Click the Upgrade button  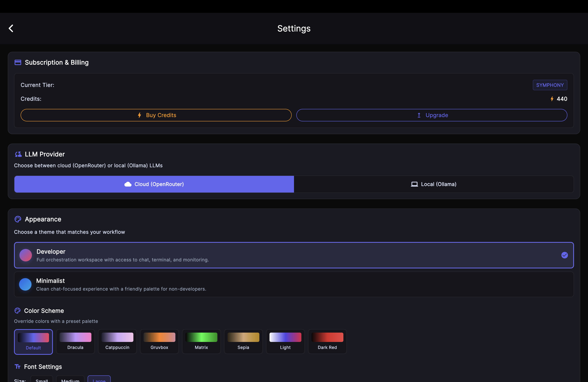coord(432,115)
